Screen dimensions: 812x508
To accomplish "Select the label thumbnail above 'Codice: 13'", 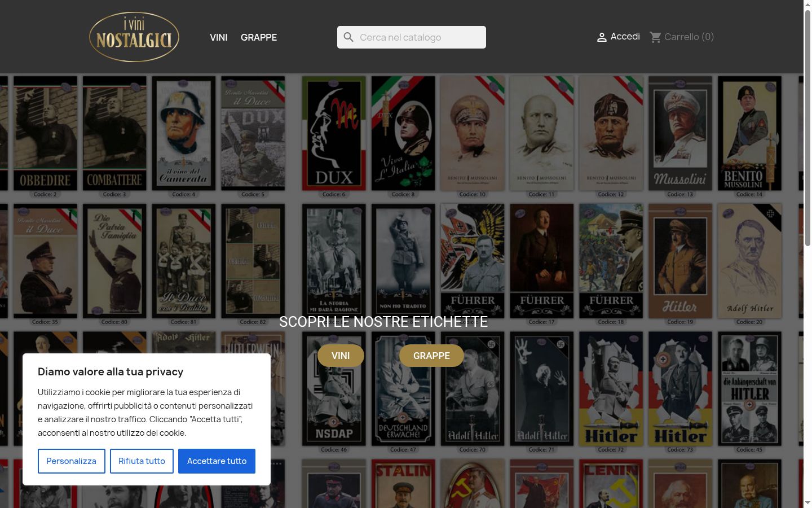I will [680, 133].
